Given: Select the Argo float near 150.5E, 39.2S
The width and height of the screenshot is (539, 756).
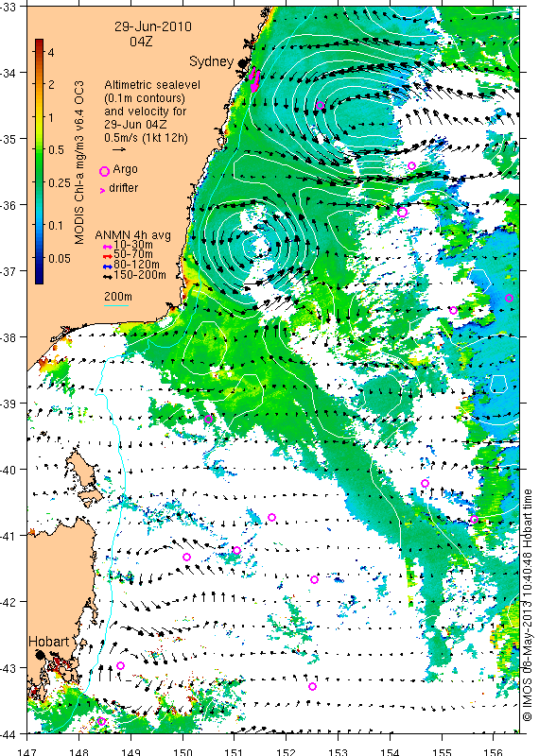Looking at the screenshot, I should [208, 419].
